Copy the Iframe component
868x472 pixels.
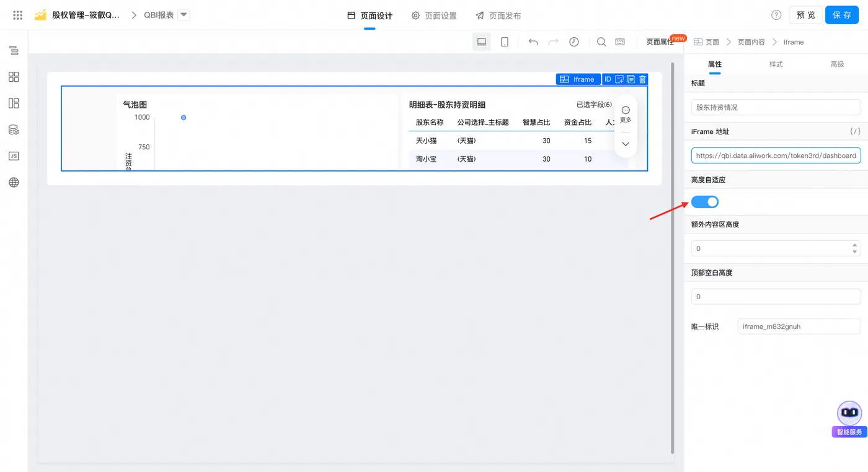click(631, 79)
